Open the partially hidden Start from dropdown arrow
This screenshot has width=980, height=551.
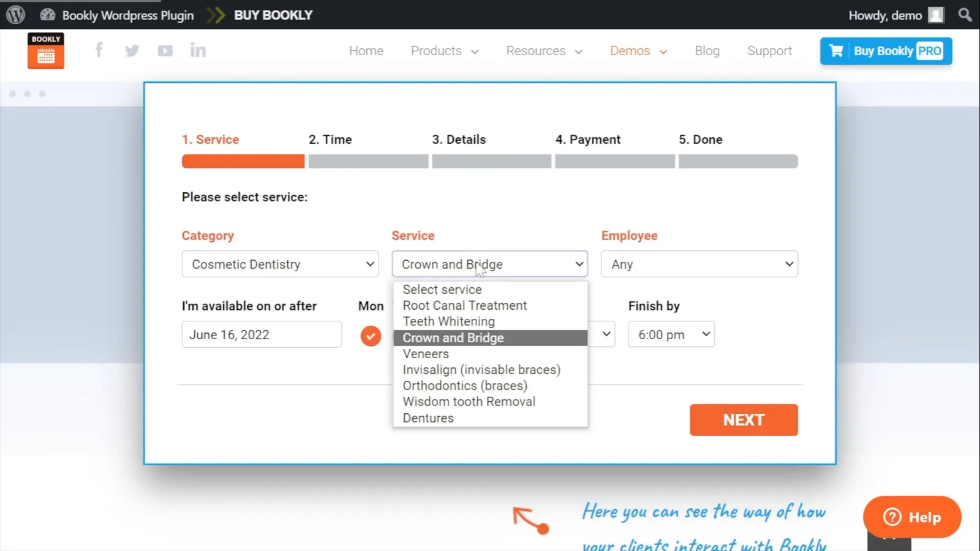(605, 334)
